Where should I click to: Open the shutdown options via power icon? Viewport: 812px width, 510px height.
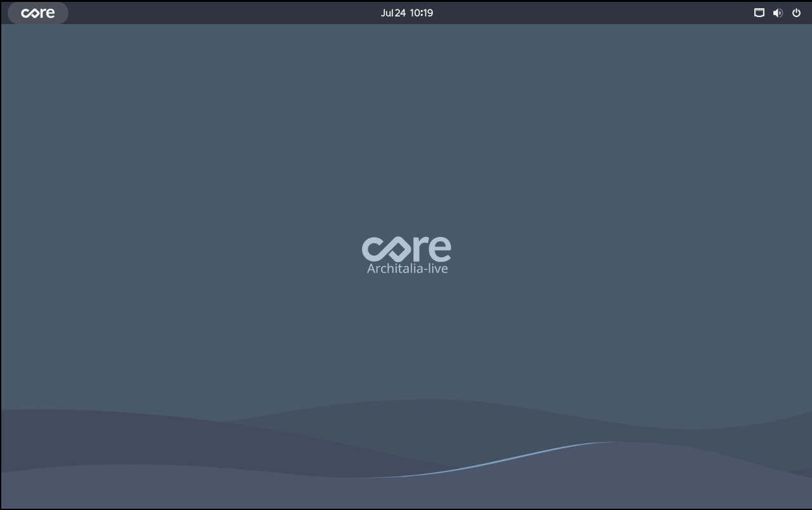796,13
